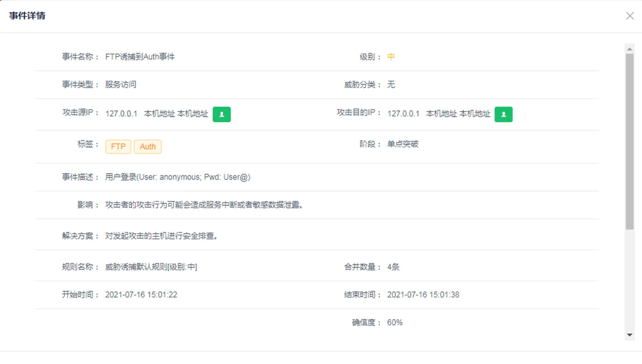
Task: Click the start time 2021-07-16 15:01:22
Action: click(141, 295)
